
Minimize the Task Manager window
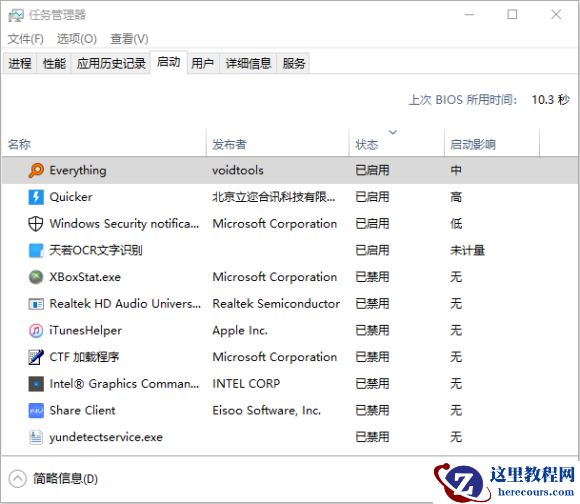point(469,15)
